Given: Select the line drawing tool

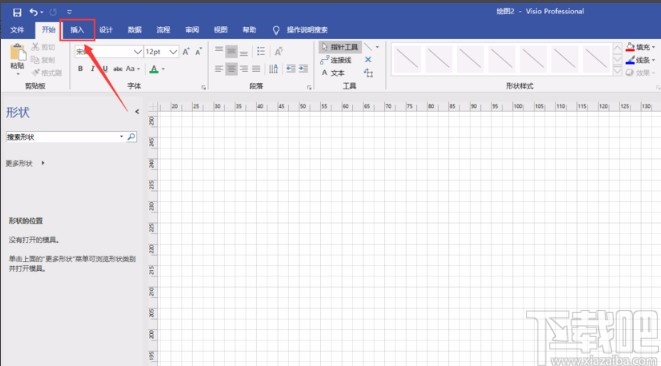Looking at the screenshot, I should 368,47.
